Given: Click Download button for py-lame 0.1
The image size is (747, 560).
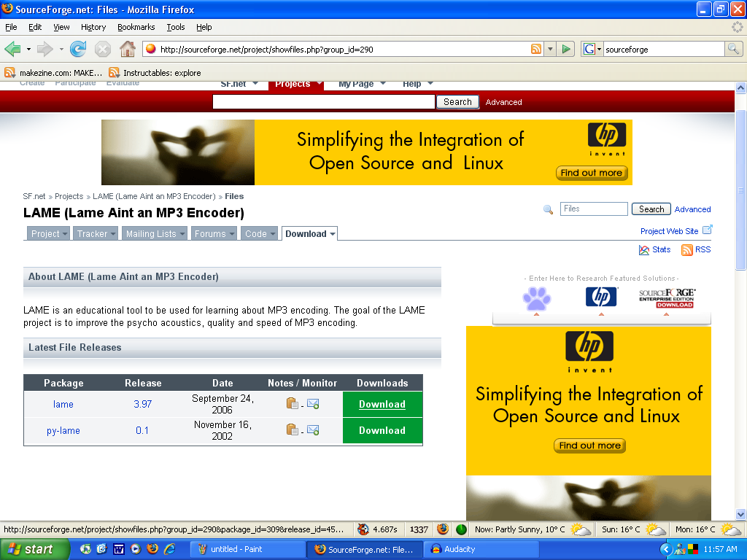Looking at the screenshot, I should click(x=382, y=430).
